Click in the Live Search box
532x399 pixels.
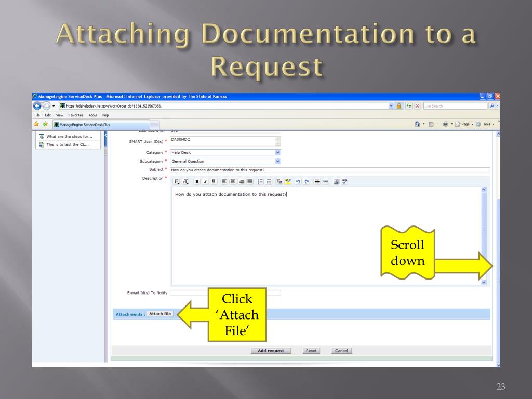(455, 106)
